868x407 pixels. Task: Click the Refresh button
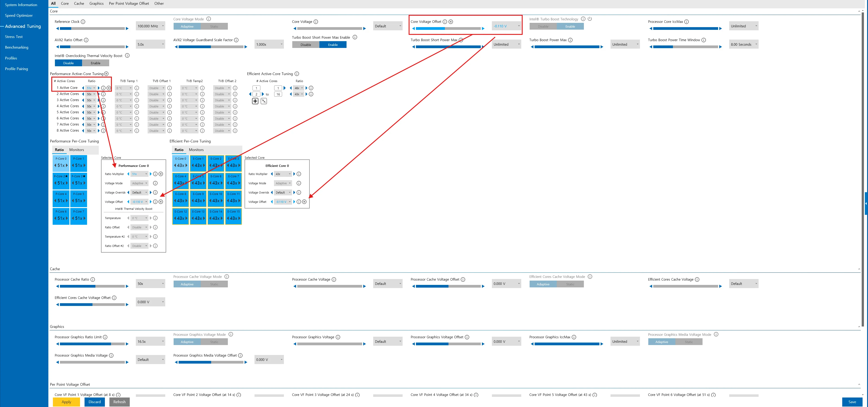pyautogui.click(x=119, y=402)
